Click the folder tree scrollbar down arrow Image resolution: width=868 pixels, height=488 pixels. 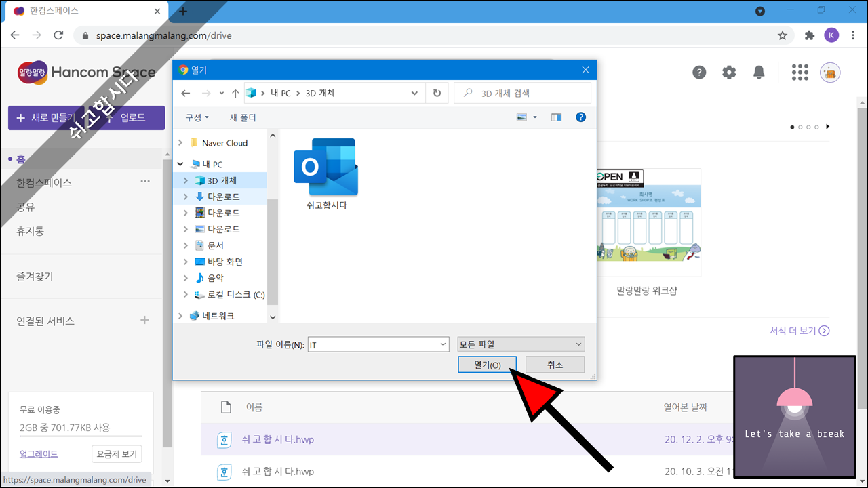pyautogui.click(x=273, y=317)
